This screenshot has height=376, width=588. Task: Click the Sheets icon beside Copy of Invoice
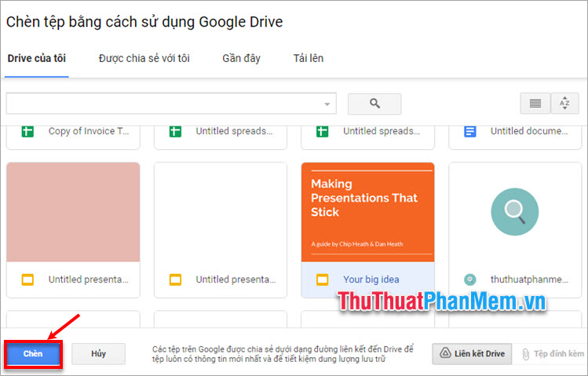pos(27,132)
